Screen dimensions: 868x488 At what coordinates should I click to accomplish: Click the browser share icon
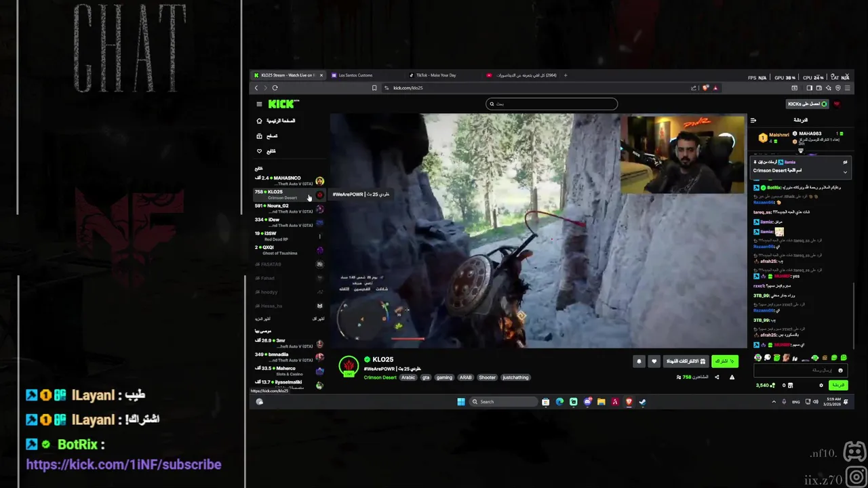point(693,87)
